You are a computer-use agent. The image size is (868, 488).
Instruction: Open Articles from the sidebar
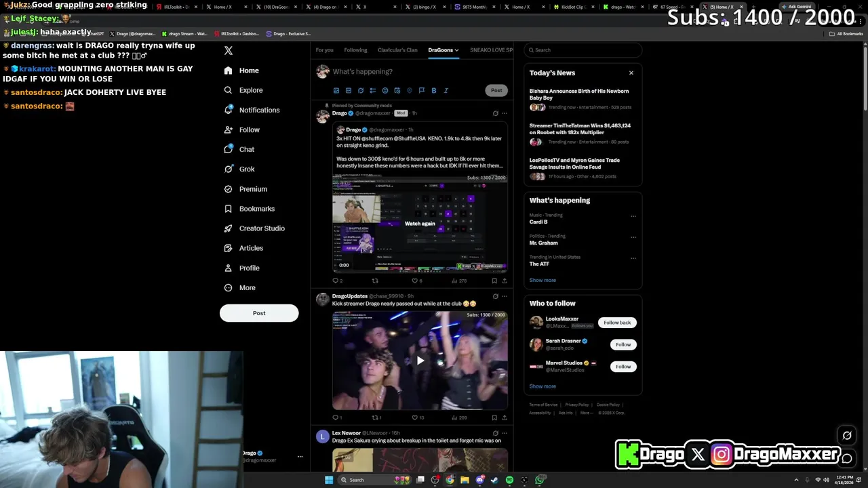(x=243, y=248)
